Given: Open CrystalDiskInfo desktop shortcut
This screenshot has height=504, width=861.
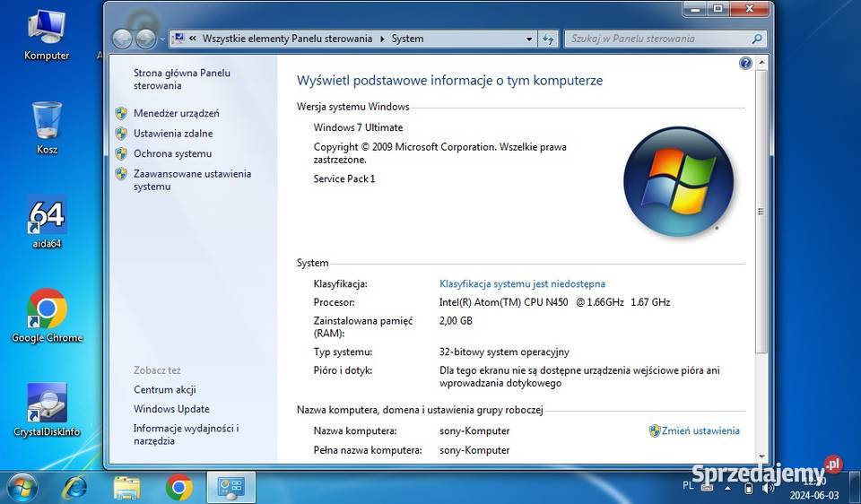Looking at the screenshot, I should coord(47,410).
